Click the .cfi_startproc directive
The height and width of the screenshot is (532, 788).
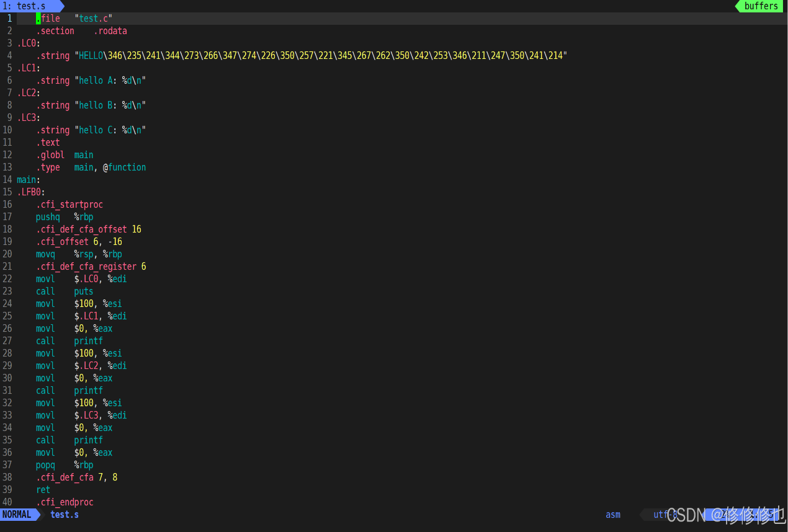(x=69, y=205)
